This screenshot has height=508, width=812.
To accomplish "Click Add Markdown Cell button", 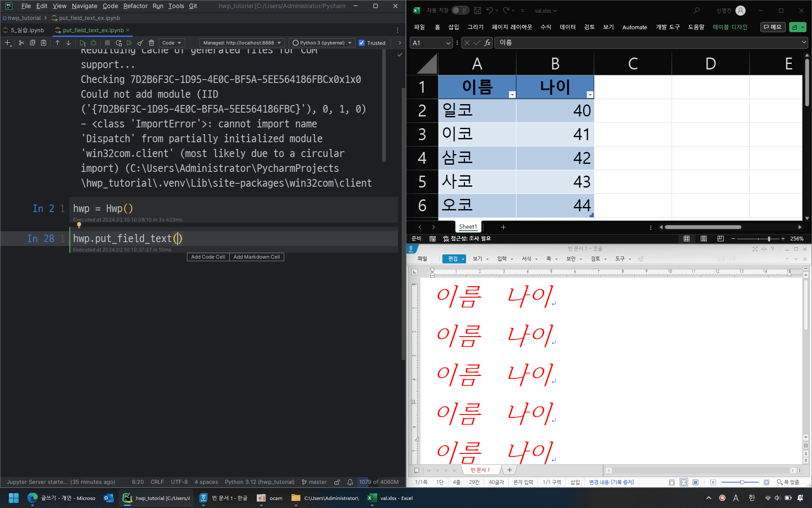I will [x=256, y=257].
